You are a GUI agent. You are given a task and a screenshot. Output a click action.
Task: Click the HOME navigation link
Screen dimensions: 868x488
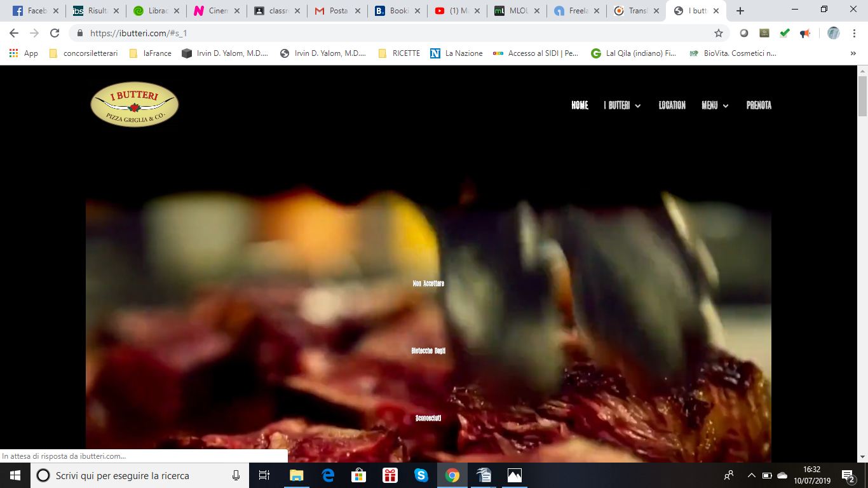[580, 105]
